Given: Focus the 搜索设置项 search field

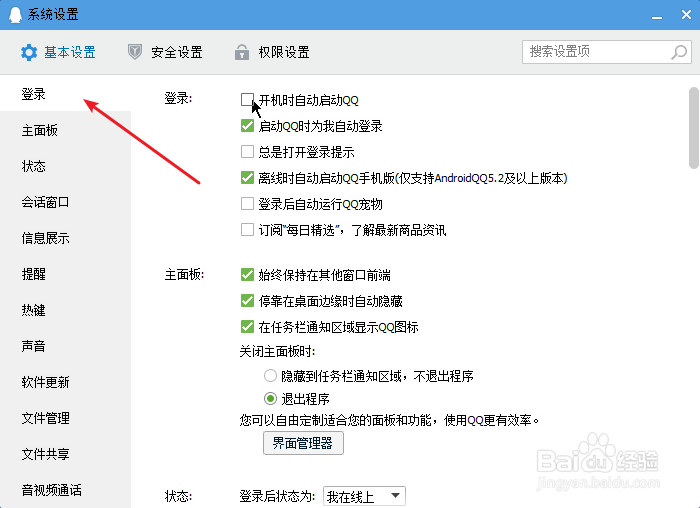Looking at the screenshot, I should tap(607, 52).
